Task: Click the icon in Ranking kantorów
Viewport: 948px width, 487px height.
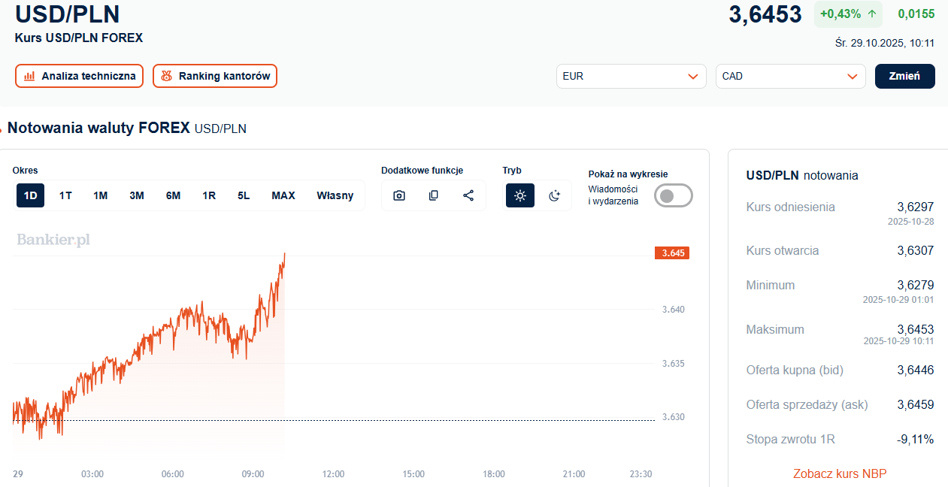Action: 167,76
